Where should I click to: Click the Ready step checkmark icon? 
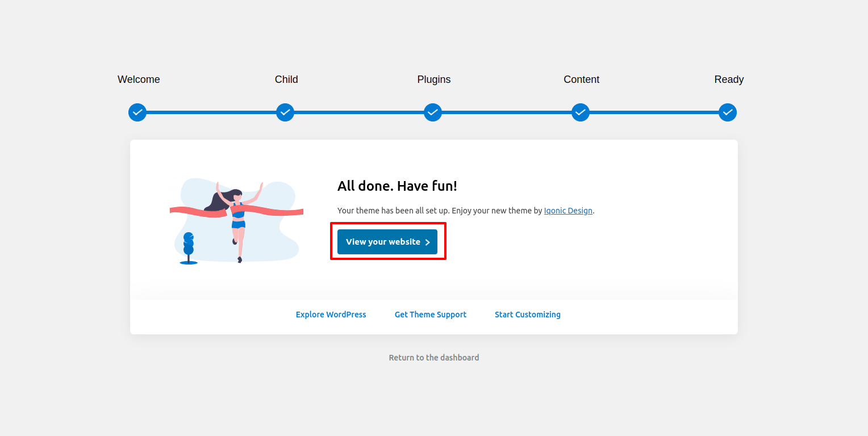(x=728, y=112)
